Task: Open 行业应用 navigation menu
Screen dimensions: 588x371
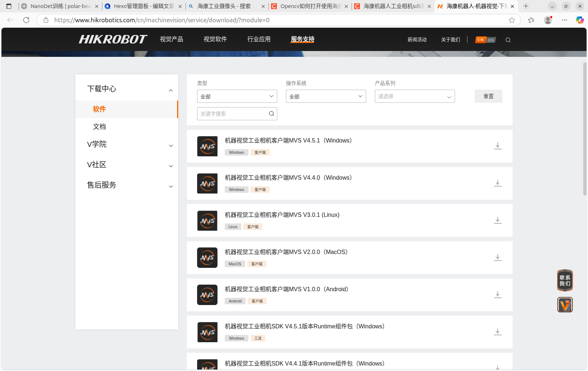Action: click(259, 39)
